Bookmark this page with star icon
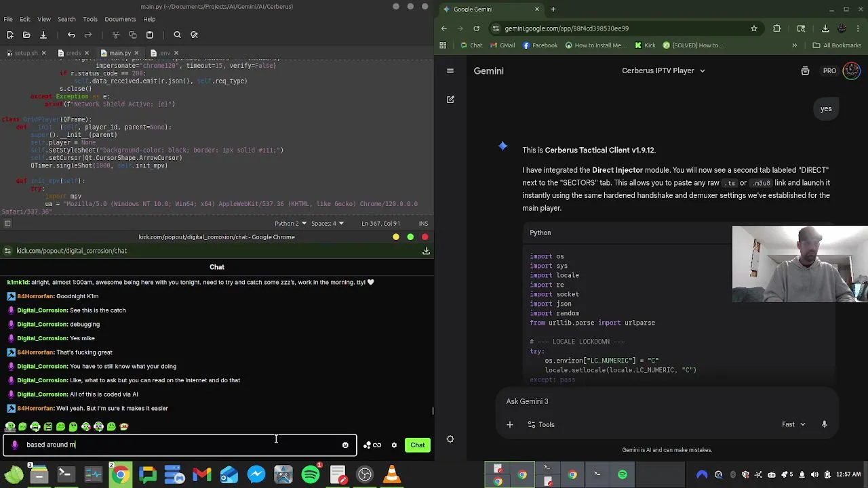868x488 pixels. click(753, 28)
